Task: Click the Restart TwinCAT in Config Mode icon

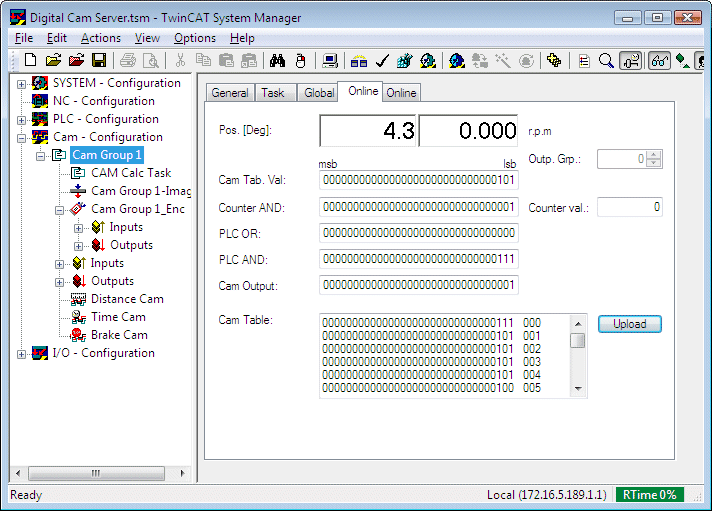Action: (x=456, y=60)
